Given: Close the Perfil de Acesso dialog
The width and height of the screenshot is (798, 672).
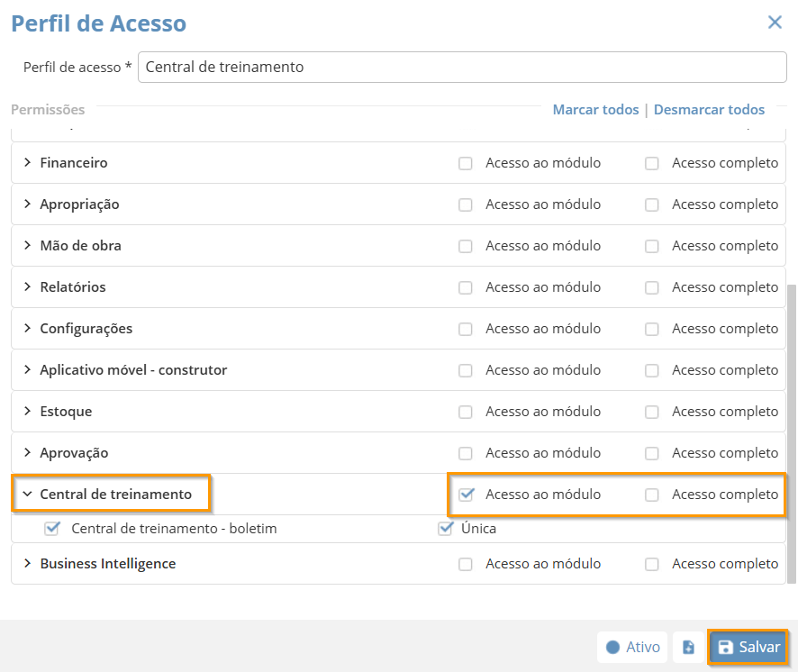Looking at the screenshot, I should [775, 23].
